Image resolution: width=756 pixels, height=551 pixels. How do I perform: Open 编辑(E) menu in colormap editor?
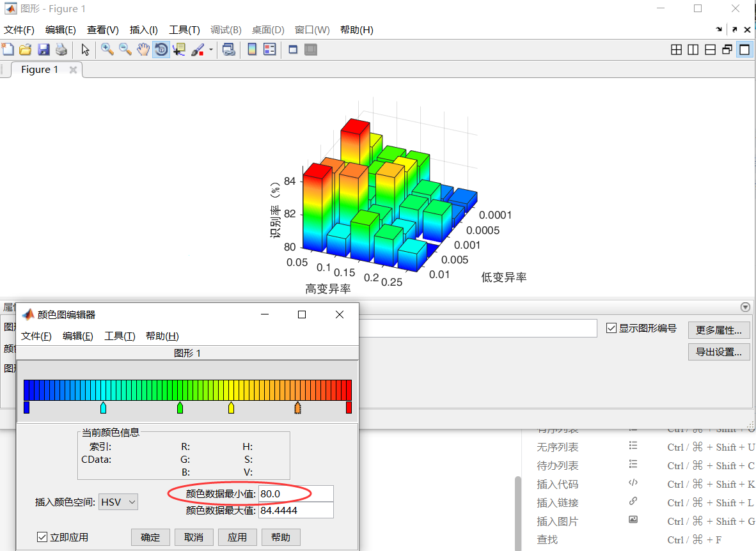(x=77, y=336)
